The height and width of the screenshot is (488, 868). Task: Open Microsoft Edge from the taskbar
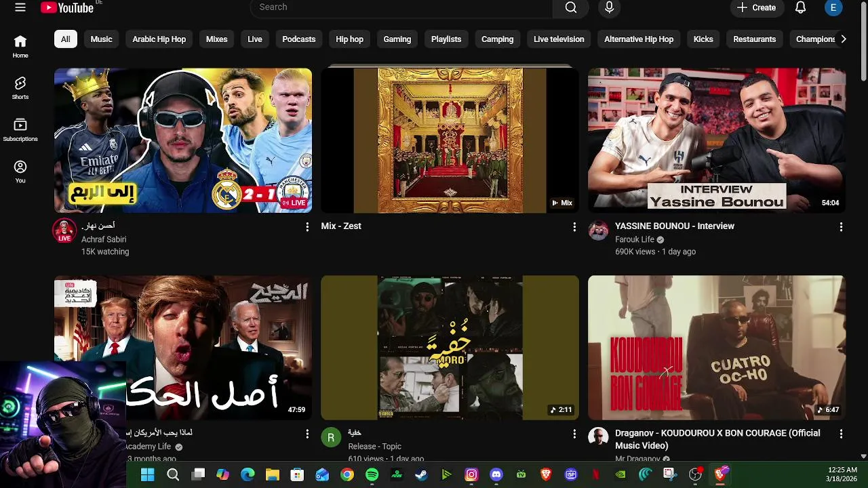click(248, 475)
